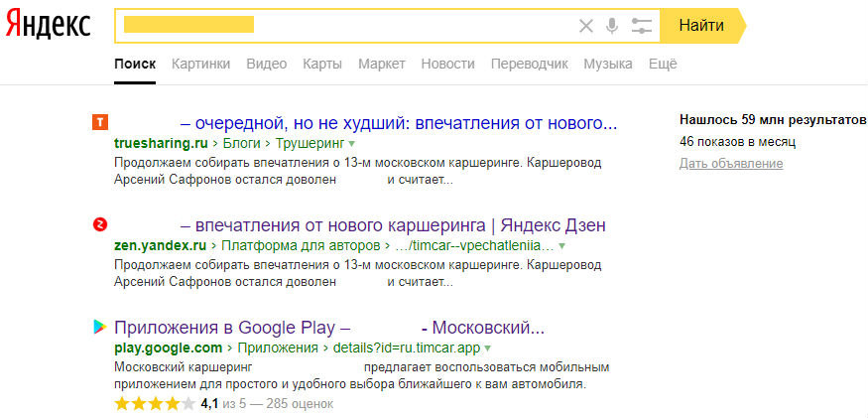
Task: Clear the search query with the X icon
Action: pyautogui.click(x=585, y=26)
